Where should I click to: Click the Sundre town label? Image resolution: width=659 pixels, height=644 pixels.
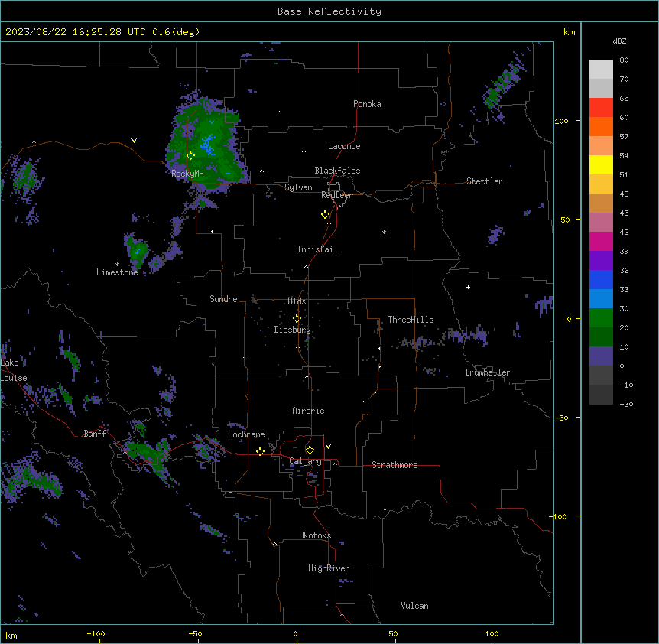[x=223, y=299]
